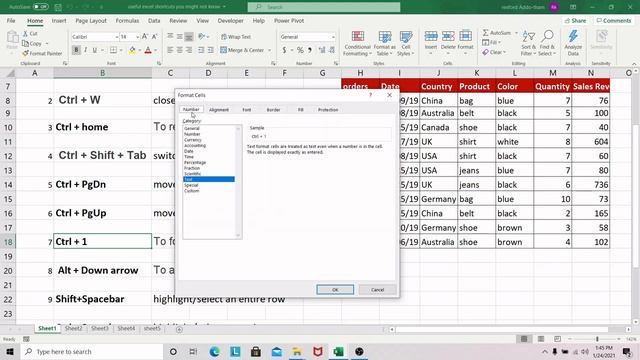The image size is (640, 360).
Task: Open Sort & Filter menu
Action: pos(529,43)
